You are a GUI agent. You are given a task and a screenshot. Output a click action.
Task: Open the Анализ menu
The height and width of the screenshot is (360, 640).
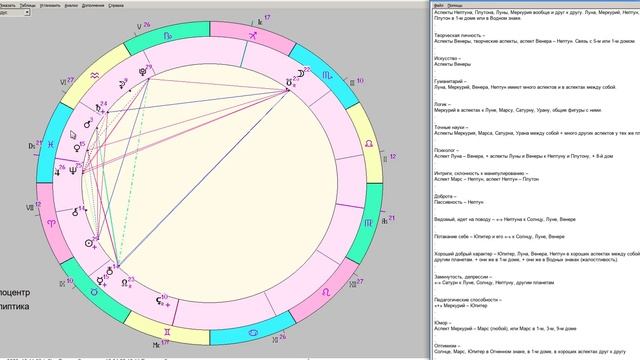pos(71,6)
